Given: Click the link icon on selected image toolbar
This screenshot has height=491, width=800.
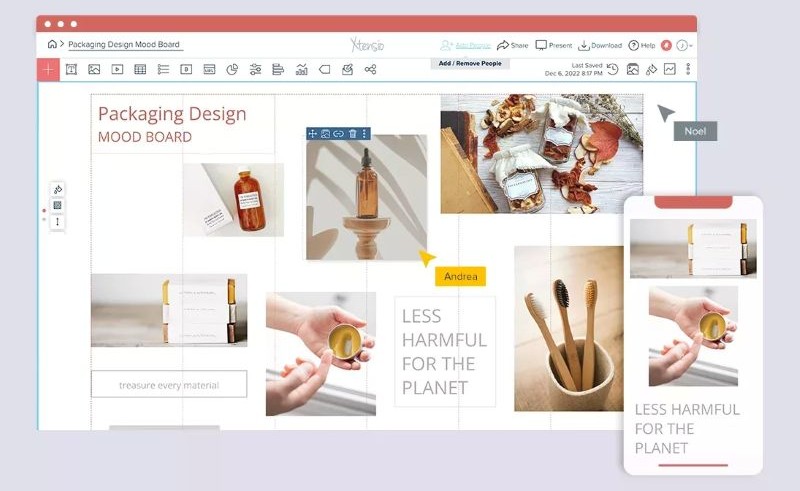Looking at the screenshot, I should tap(339, 133).
